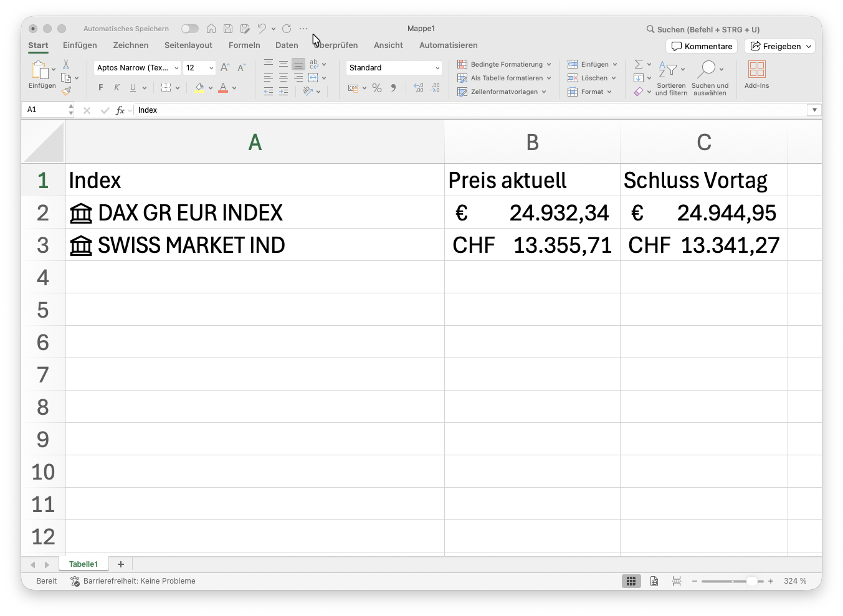Viewport: 843px width, 616px height.
Task: Click the large Einfügen clipboard paste icon
Action: 40,70
